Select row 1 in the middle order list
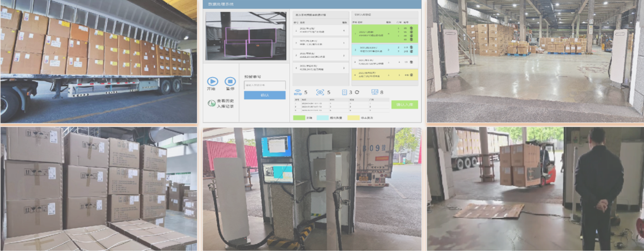The height and width of the screenshot is (251, 644). coord(321,30)
